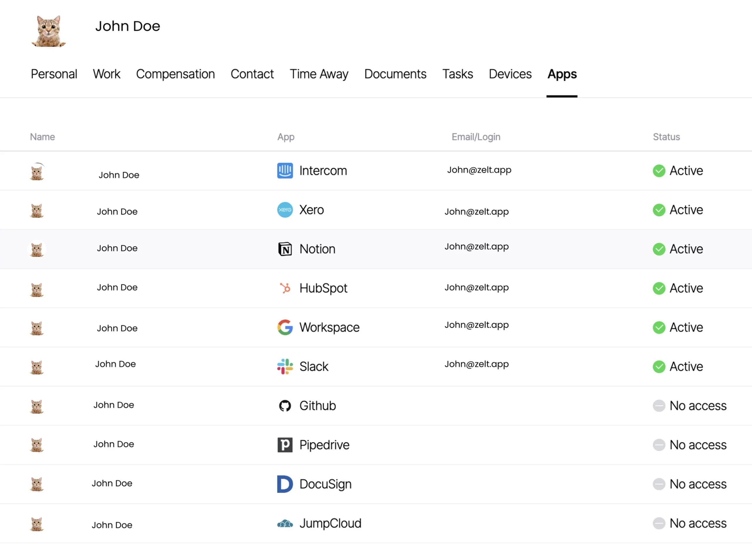Click the grey No access icon for Pipedrive

pos(659,445)
